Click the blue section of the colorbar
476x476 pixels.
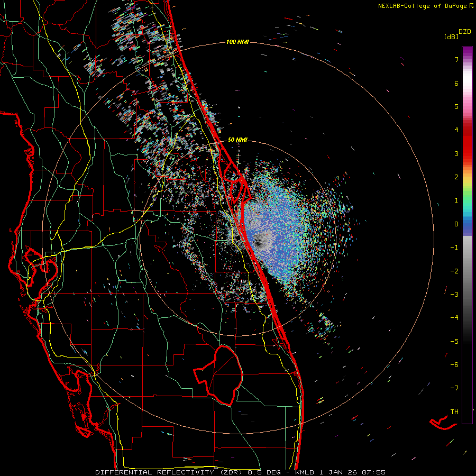[x=467, y=225]
